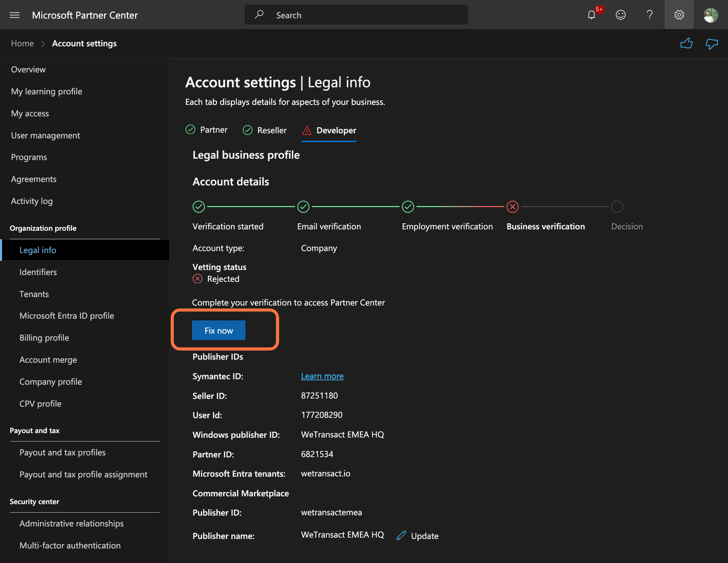Open Agreements in the sidebar
Screen dimensions: 728x563
coord(34,179)
